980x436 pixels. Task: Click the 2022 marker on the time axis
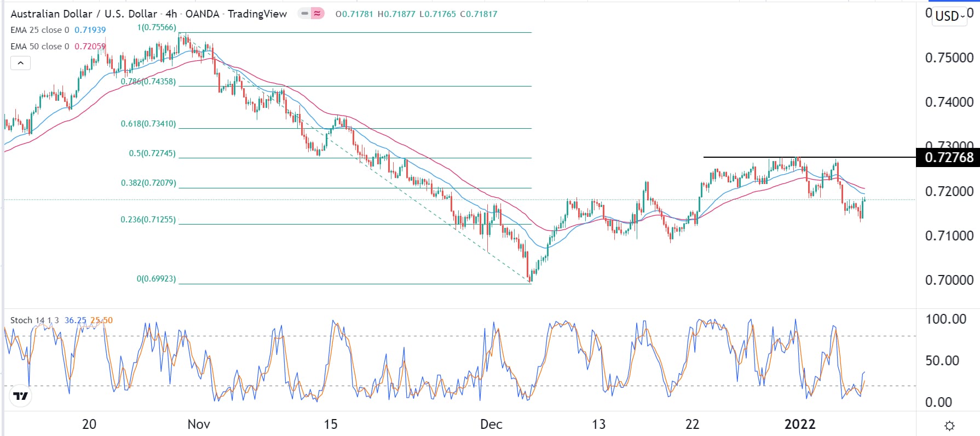(800, 424)
